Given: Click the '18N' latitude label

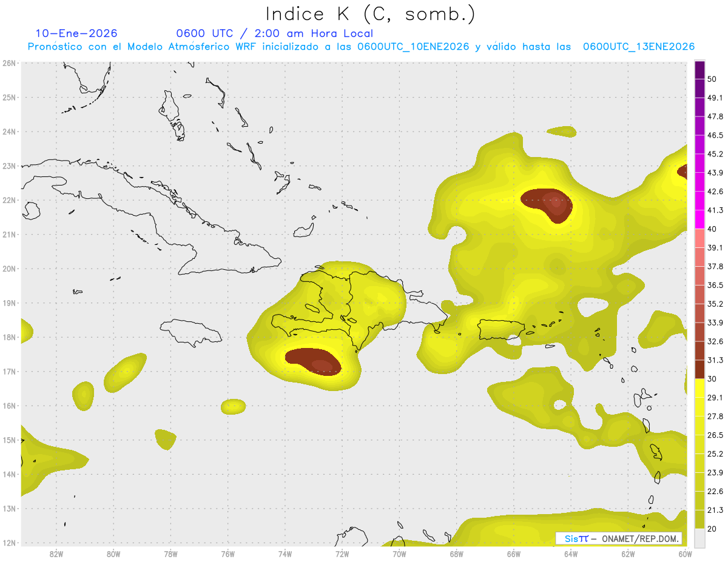Looking at the screenshot, I should 9,337.
